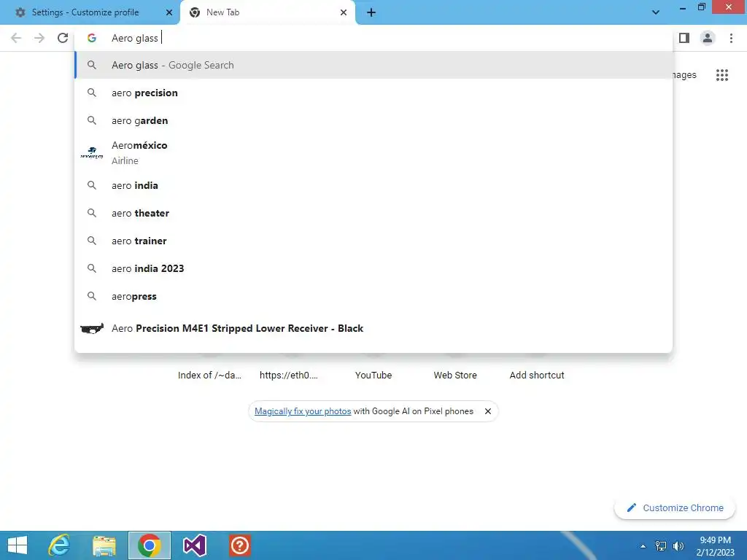The height and width of the screenshot is (560, 747).
Task: Toggle the side panel icon
Action: (x=684, y=38)
